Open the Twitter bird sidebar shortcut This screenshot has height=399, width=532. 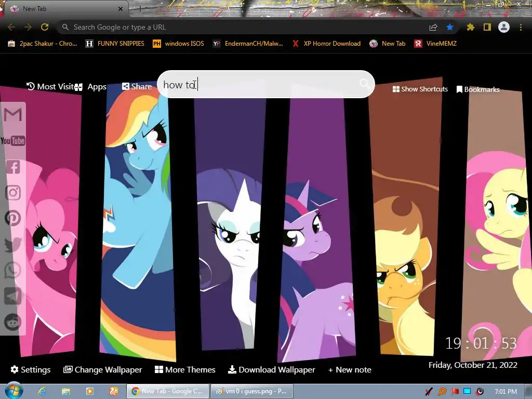tap(13, 245)
